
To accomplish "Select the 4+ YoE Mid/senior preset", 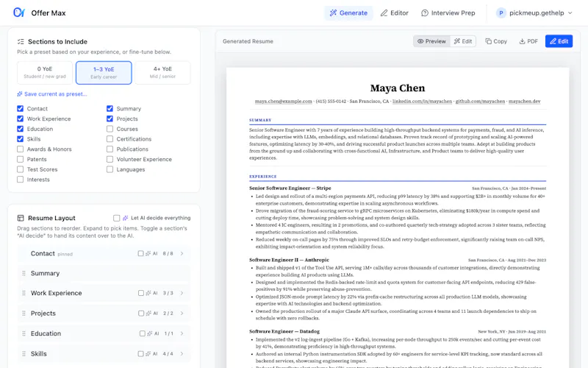I will pos(162,72).
